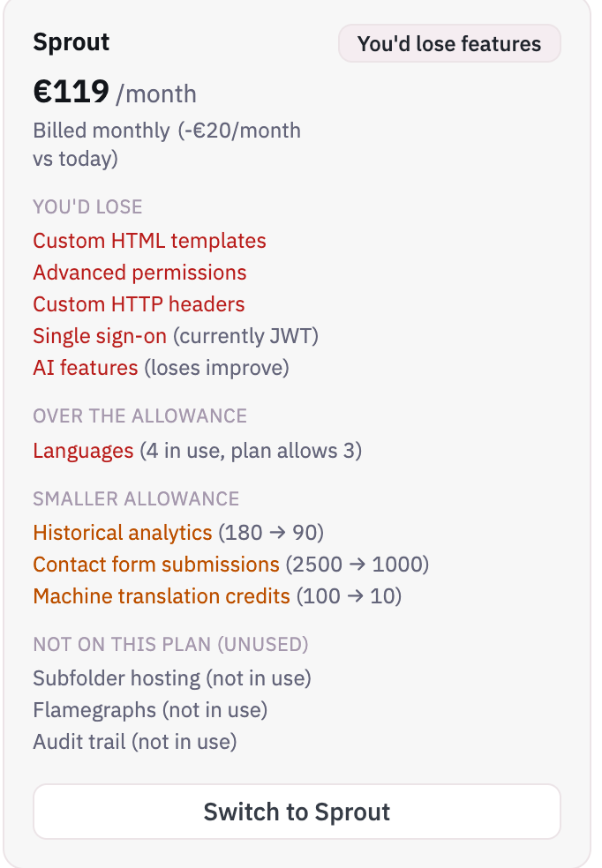Image resolution: width=602 pixels, height=868 pixels.
Task: Click the Single sign-on item
Action: point(176,336)
